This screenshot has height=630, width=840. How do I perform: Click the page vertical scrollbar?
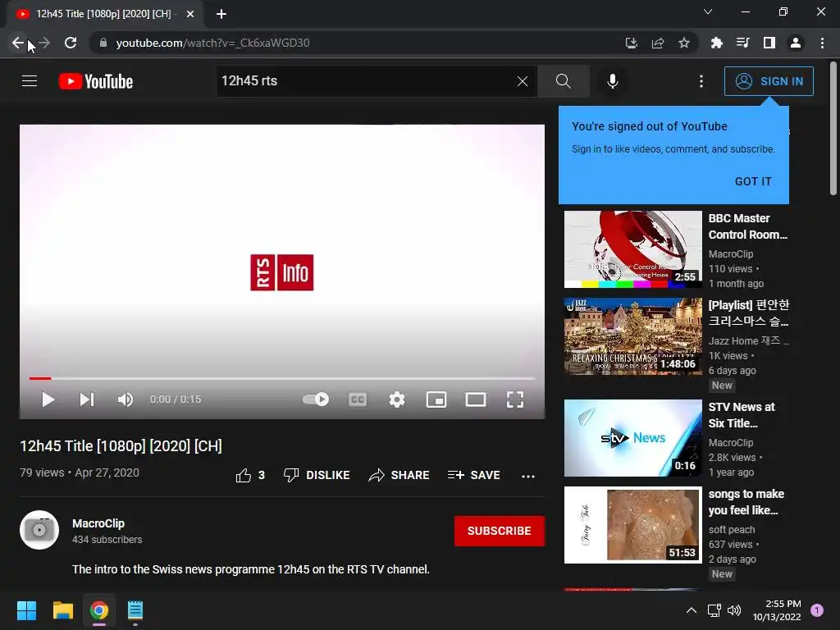pyautogui.click(x=833, y=129)
